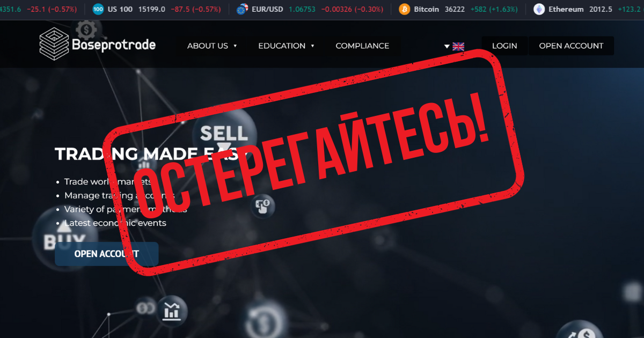This screenshot has height=338, width=644.
Task: Click the blue OPEN ACCOUNT hero button
Action: point(107,254)
